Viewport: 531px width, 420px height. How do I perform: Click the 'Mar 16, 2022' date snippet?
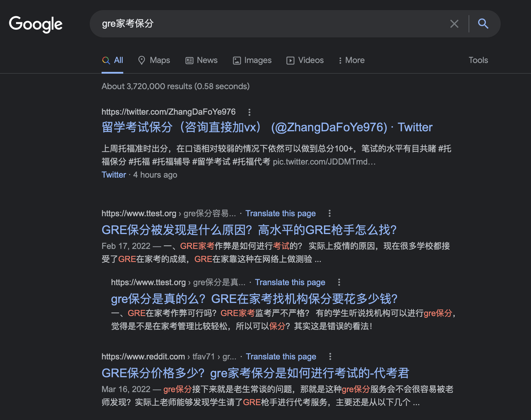[x=126, y=389]
